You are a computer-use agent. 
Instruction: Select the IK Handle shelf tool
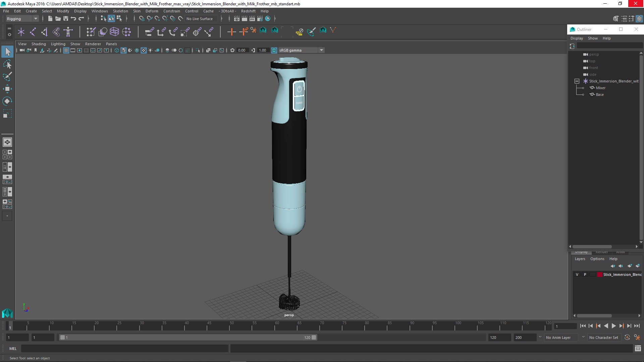coord(45,32)
